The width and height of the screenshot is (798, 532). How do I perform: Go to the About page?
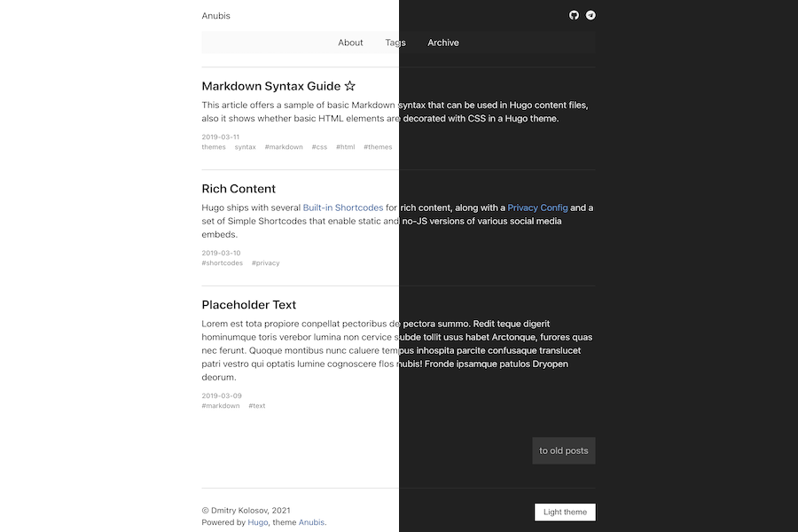coord(350,43)
